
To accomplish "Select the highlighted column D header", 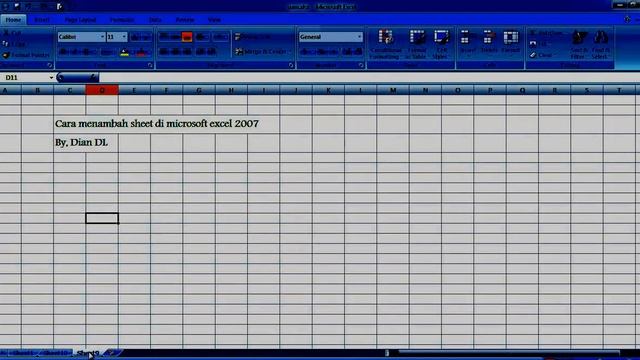I will 102,90.
